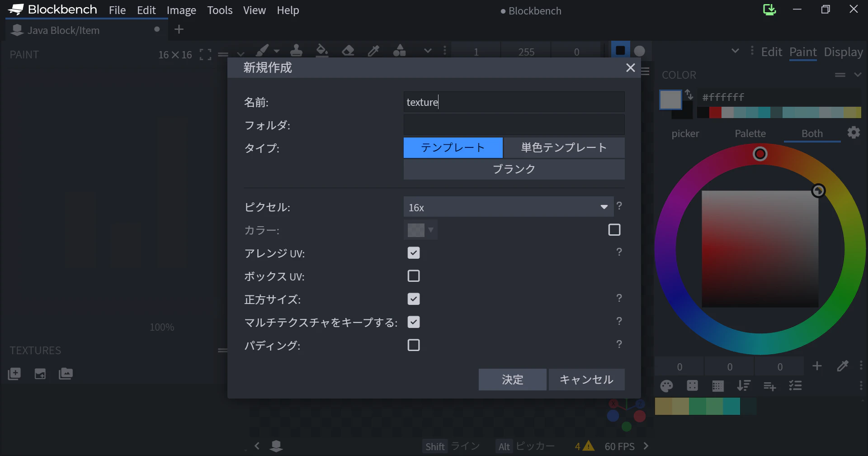Screen dimensions: 868x456
Task: Switch to the Palette color tab
Action: (750, 133)
